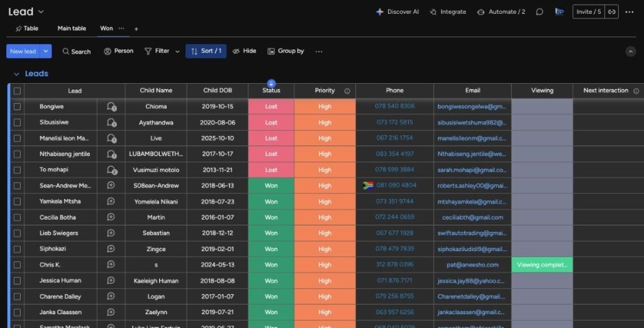The width and height of the screenshot is (644, 328).
Task: Open conversation icon for Bongiwe row
Action: pos(111,107)
